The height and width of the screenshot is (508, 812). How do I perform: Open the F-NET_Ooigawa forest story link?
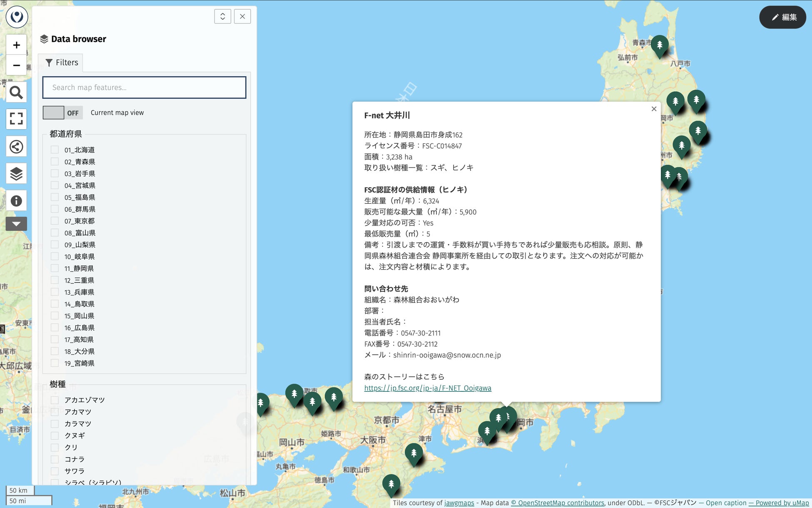pyautogui.click(x=428, y=388)
